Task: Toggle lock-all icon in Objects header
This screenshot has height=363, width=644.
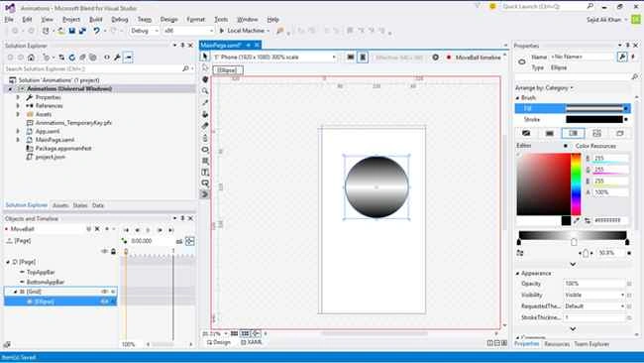Action: 113,251
